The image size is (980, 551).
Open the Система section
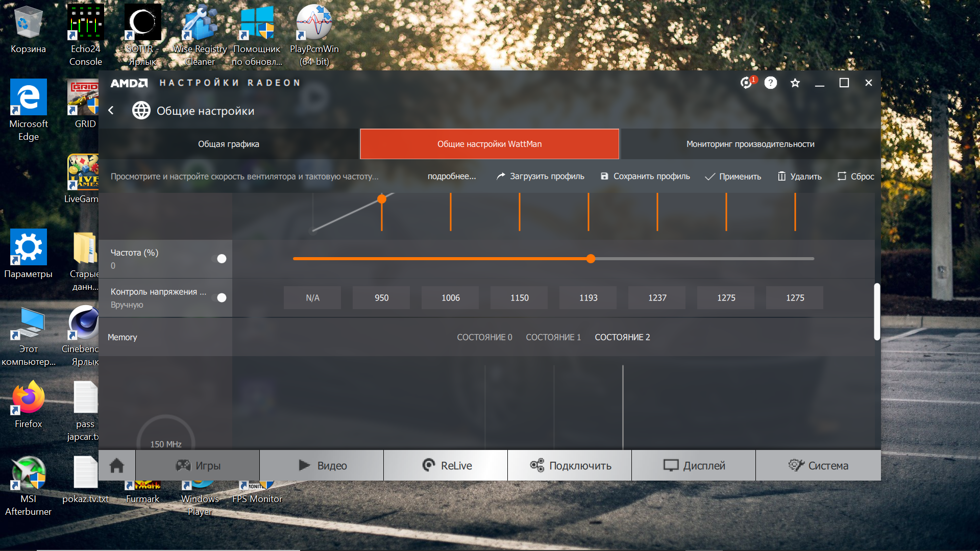818,465
